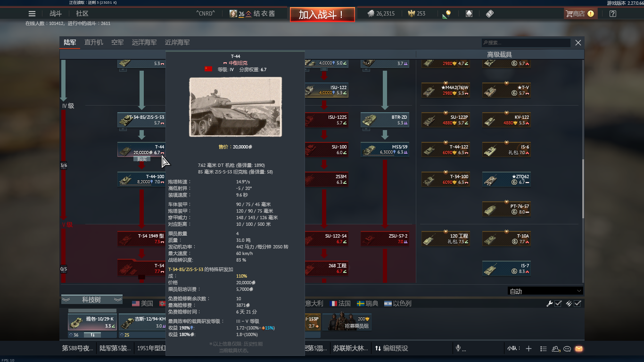Switch to the 直升机 tab
The height and width of the screenshot is (362, 644).
tap(94, 42)
